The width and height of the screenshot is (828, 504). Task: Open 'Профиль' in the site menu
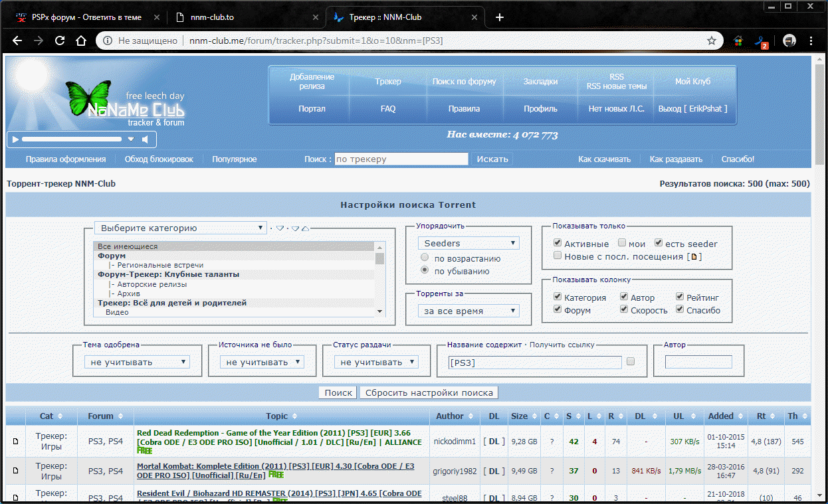(x=540, y=109)
